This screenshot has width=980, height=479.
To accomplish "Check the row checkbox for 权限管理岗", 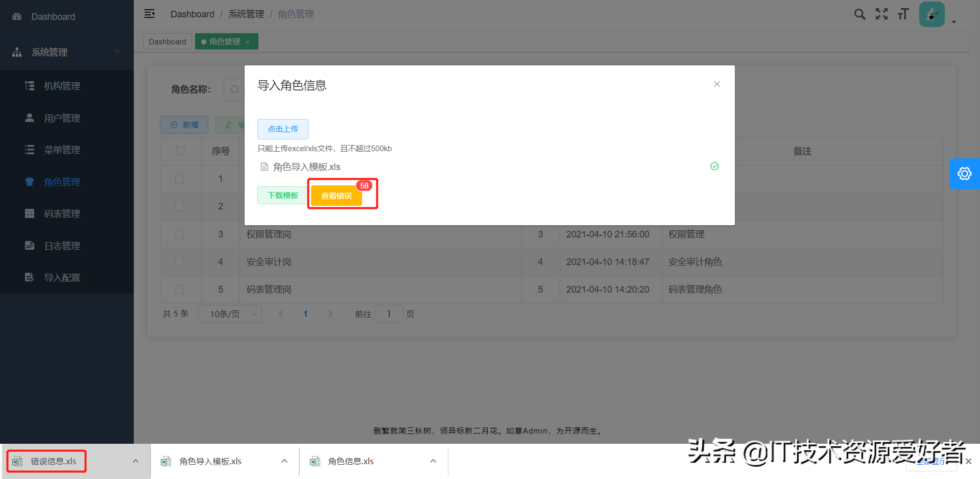I will coord(179,234).
